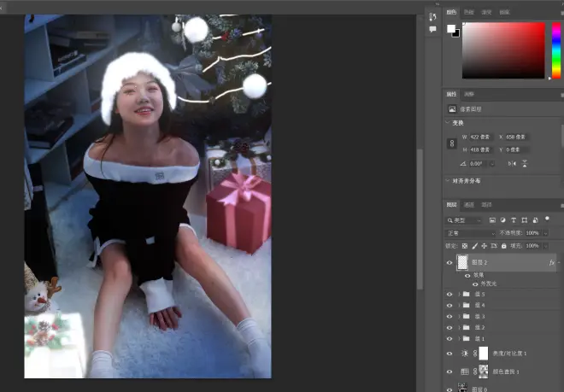Click the W width input field
Image resolution: width=564 pixels, height=392 pixels.
pyautogui.click(x=483, y=137)
